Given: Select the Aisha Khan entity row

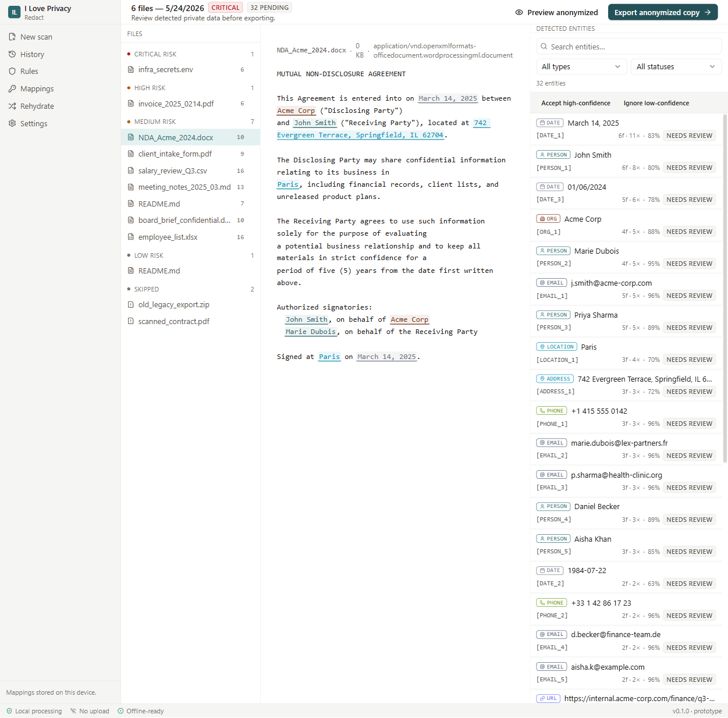Looking at the screenshot, I should [x=626, y=545].
